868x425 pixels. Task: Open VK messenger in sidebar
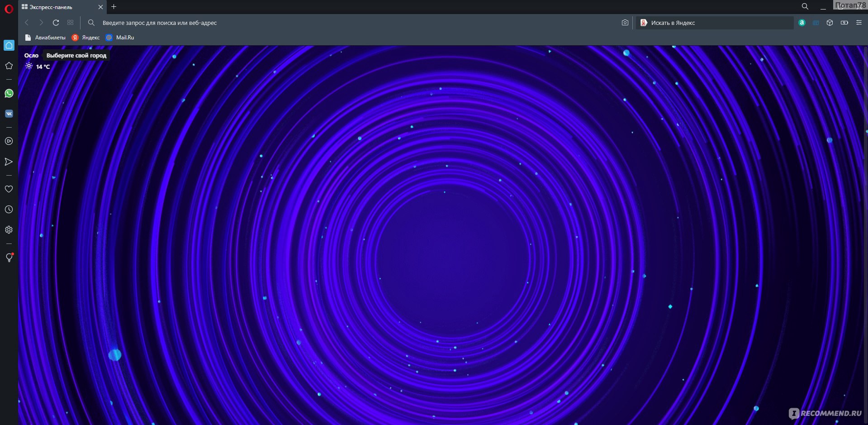(9, 114)
